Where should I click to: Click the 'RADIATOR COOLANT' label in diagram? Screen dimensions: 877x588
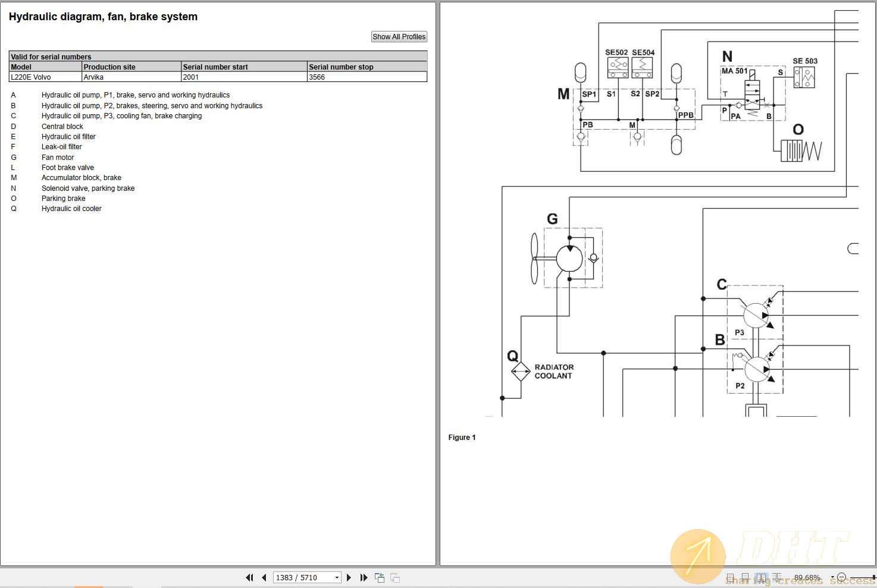(x=554, y=372)
